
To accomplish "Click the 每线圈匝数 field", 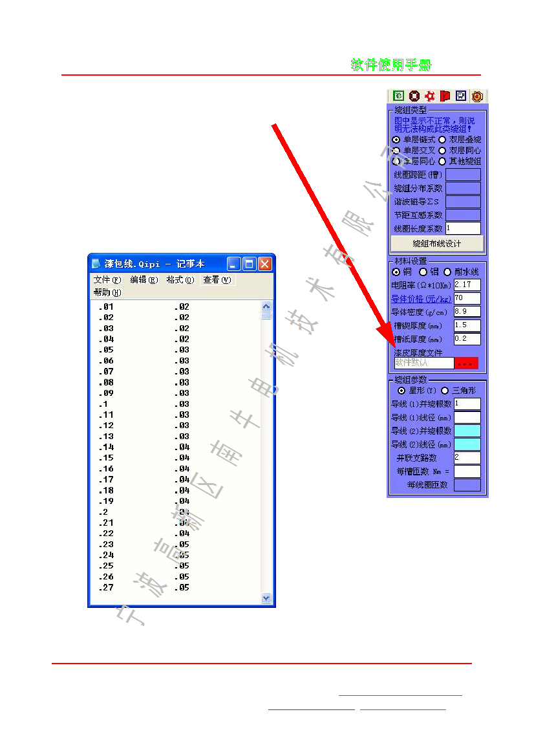I will [467, 484].
